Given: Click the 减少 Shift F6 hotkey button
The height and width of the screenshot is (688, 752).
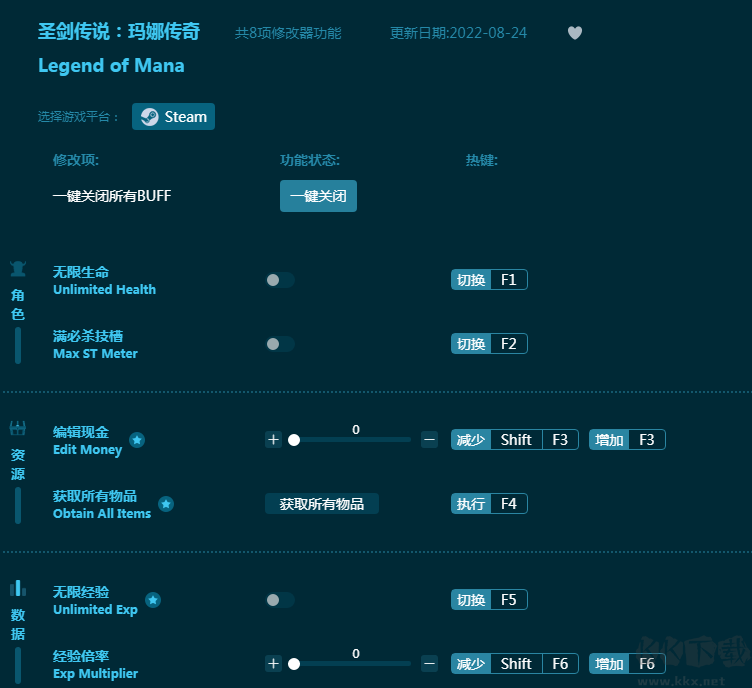Looking at the screenshot, I should coord(515,664).
